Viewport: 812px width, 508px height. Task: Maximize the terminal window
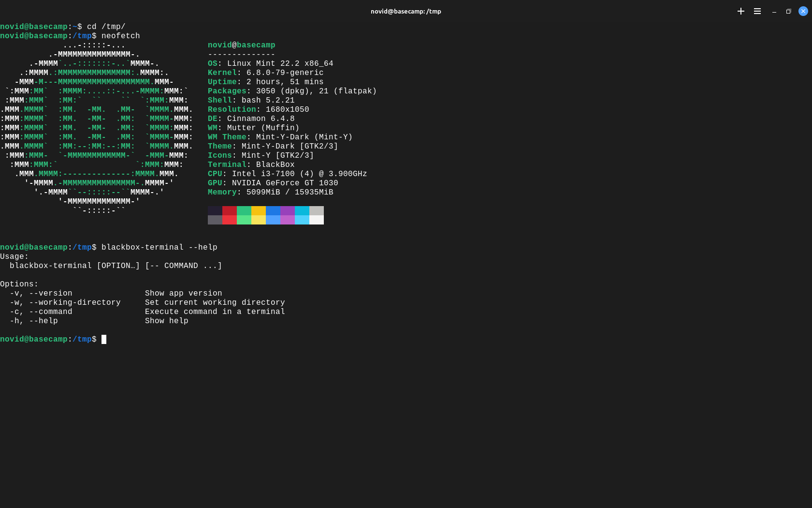pos(788,11)
